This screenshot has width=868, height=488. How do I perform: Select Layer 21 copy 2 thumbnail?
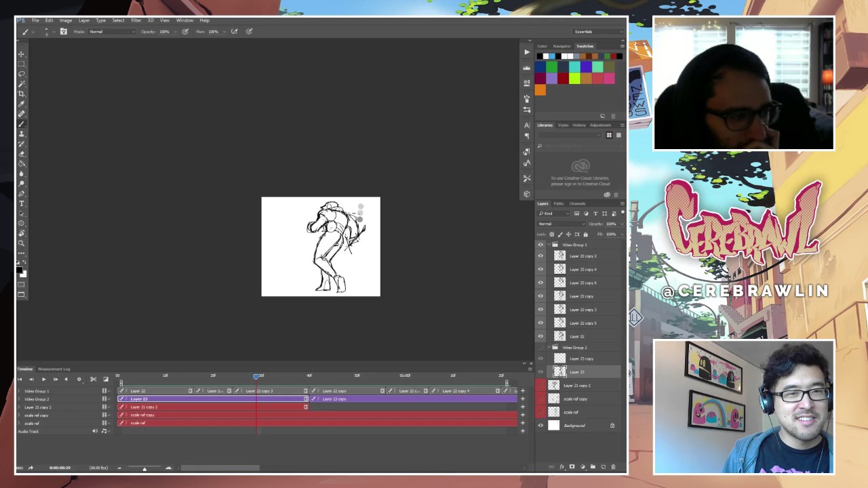[554, 386]
